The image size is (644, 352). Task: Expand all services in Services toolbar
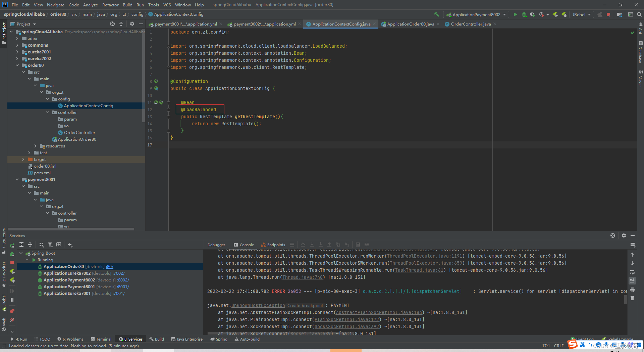21,245
